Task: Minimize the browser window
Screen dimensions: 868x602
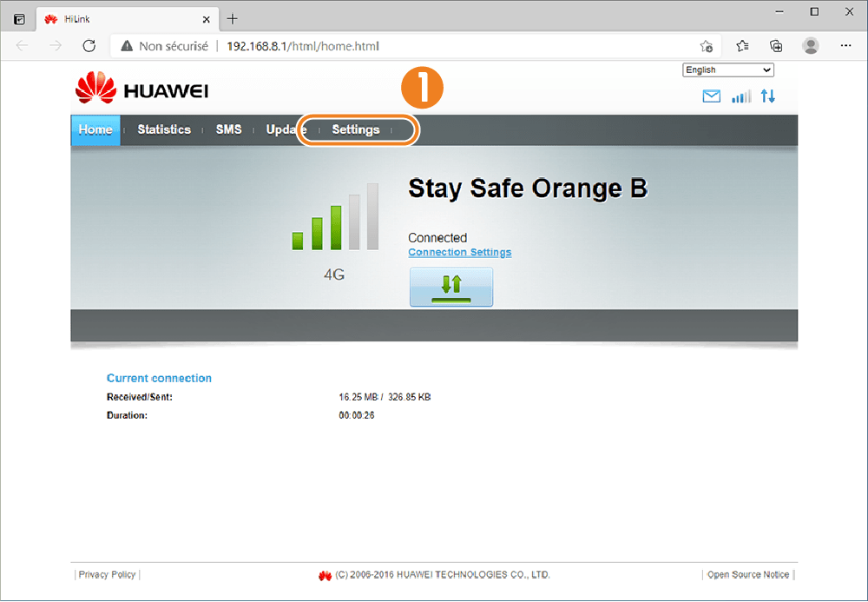Action: tap(780, 11)
